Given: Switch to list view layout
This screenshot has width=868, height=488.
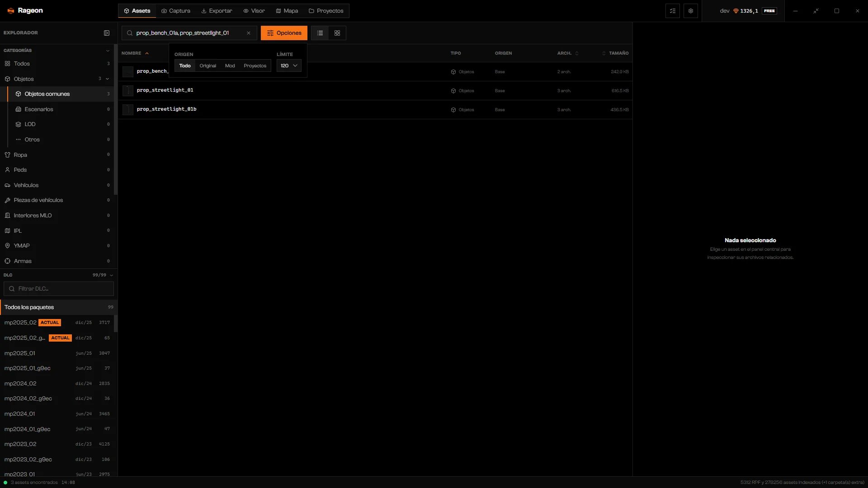Looking at the screenshot, I should point(320,33).
